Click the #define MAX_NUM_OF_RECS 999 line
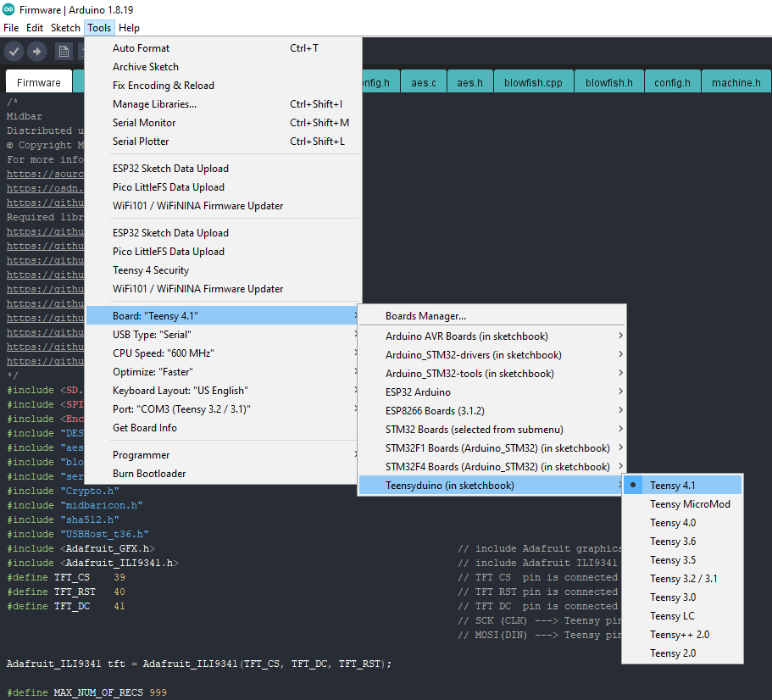The image size is (772, 700). tap(86, 692)
